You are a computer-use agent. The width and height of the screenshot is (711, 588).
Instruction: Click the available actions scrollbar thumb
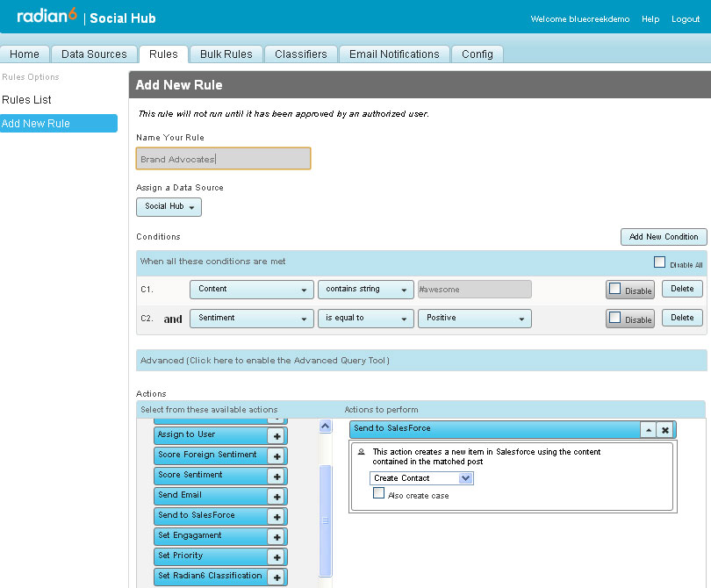click(x=325, y=520)
